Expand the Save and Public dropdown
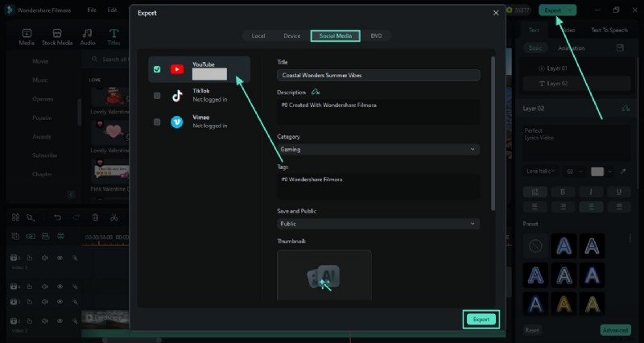Image resolution: width=644 pixels, height=343 pixels. click(x=378, y=224)
